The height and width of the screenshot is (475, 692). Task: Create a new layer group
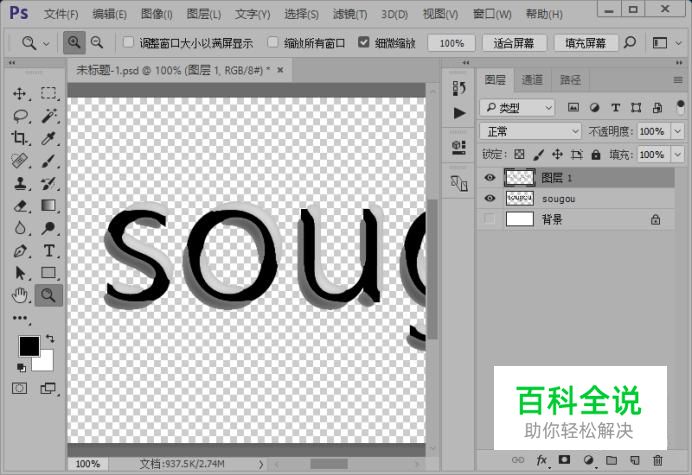point(611,460)
